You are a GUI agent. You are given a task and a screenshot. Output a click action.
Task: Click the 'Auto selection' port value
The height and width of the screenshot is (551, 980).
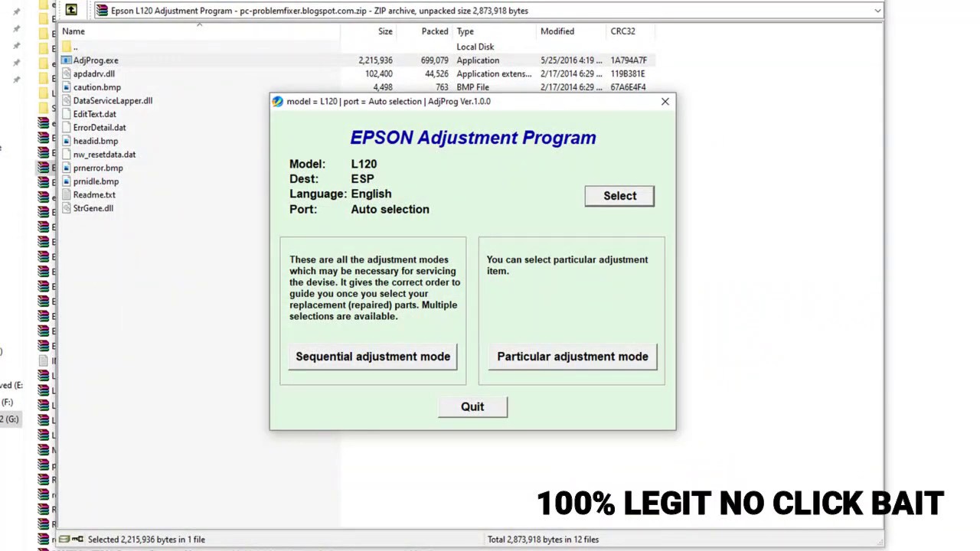390,209
